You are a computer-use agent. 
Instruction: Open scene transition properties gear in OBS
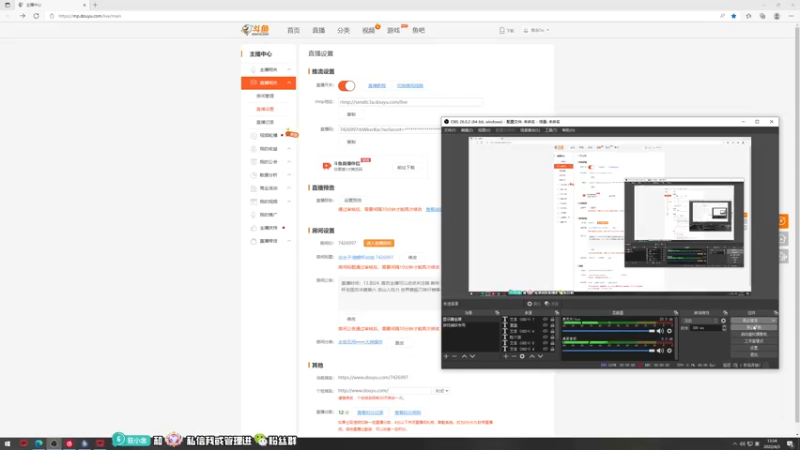[723, 321]
